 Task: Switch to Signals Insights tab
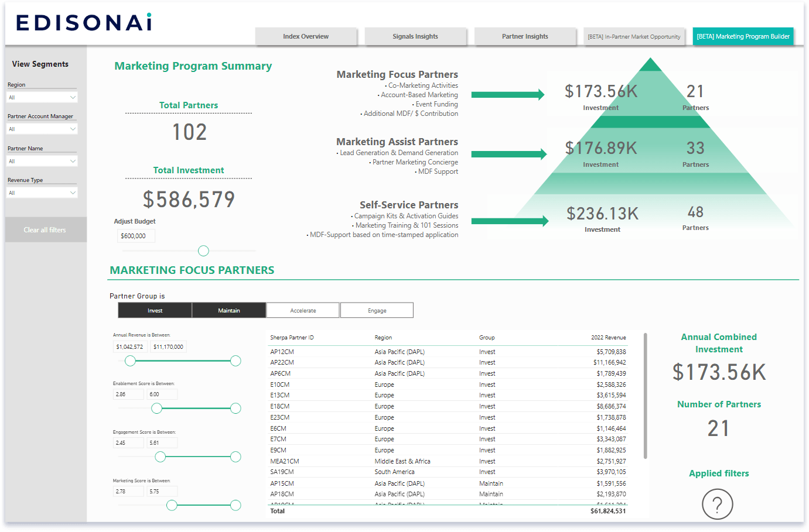click(415, 36)
